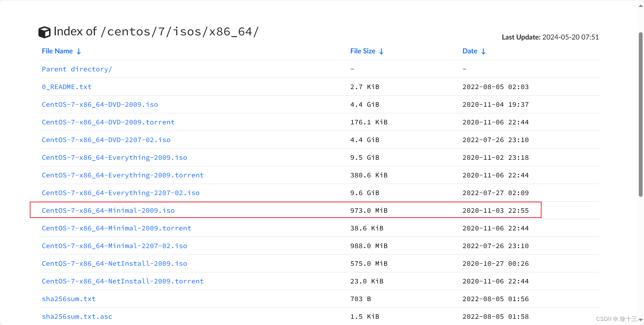Click the date 2022-07-27 02:09
This screenshot has height=325, width=644.
pyautogui.click(x=496, y=193)
